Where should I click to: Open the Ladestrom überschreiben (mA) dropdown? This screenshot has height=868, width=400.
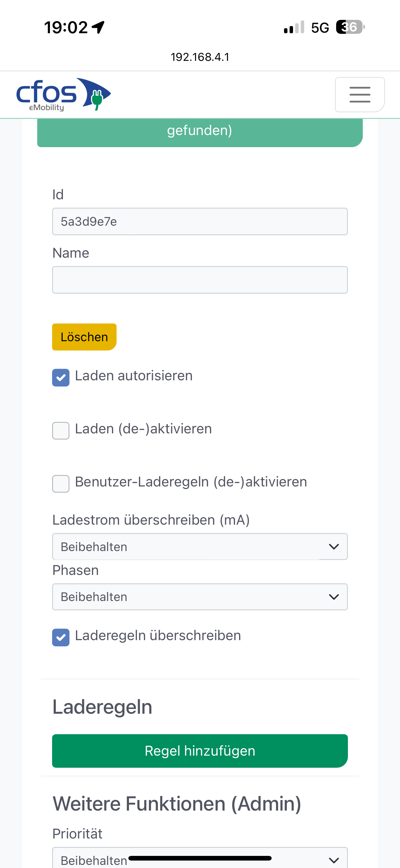click(x=200, y=547)
